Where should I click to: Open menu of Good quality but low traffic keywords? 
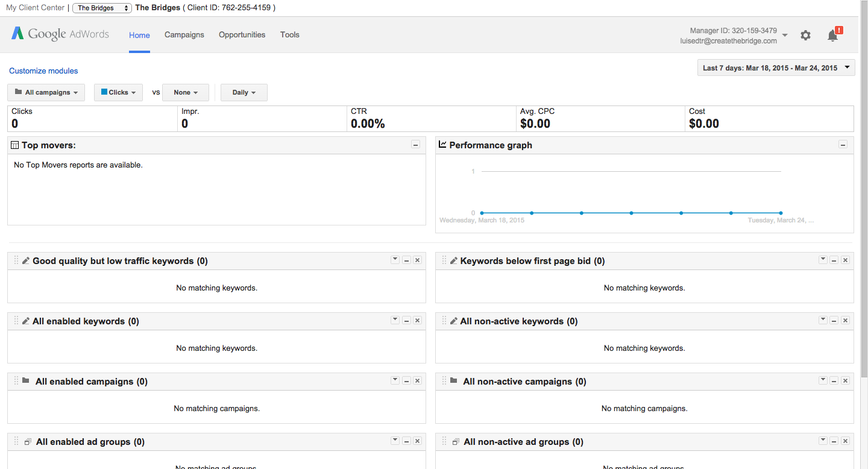click(395, 260)
